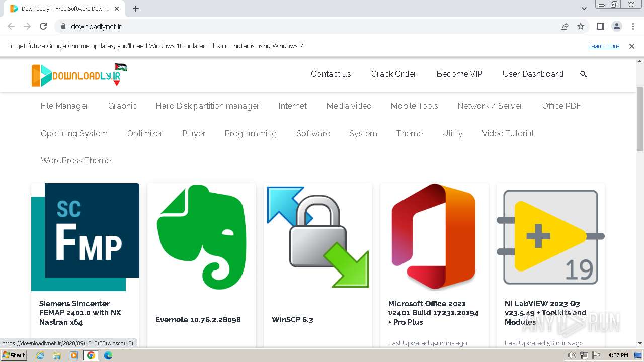This screenshot has height=362, width=644.
Task: Open User Dashboard
Action: (533, 74)
